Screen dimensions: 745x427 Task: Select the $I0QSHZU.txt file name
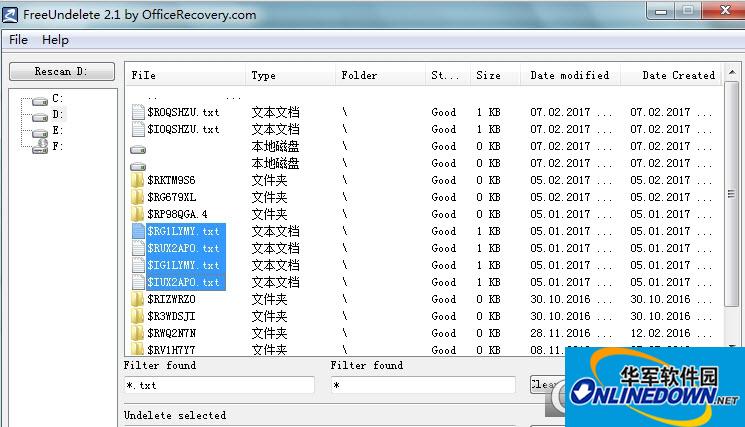pos(183,129)
